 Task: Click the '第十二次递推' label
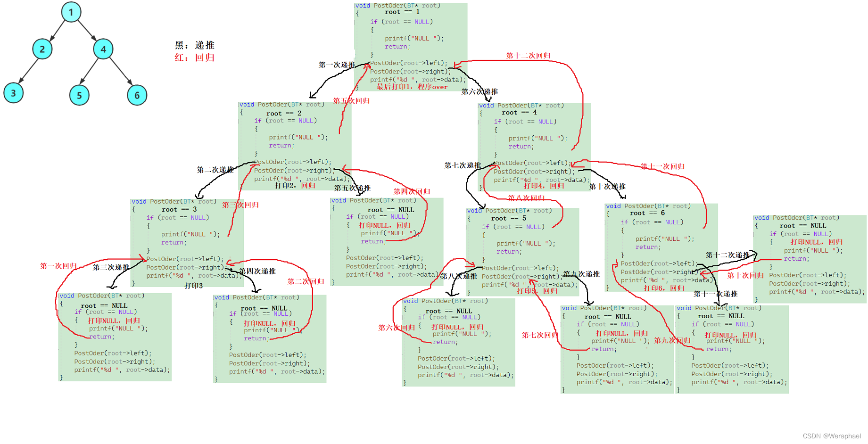[x=727, y=255]
